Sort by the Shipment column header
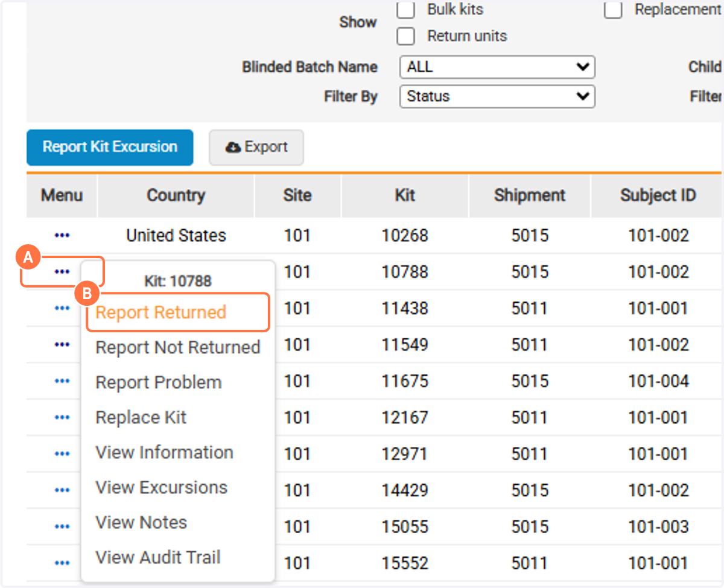Viewport: 724px width, 588px height. [530, 195]
